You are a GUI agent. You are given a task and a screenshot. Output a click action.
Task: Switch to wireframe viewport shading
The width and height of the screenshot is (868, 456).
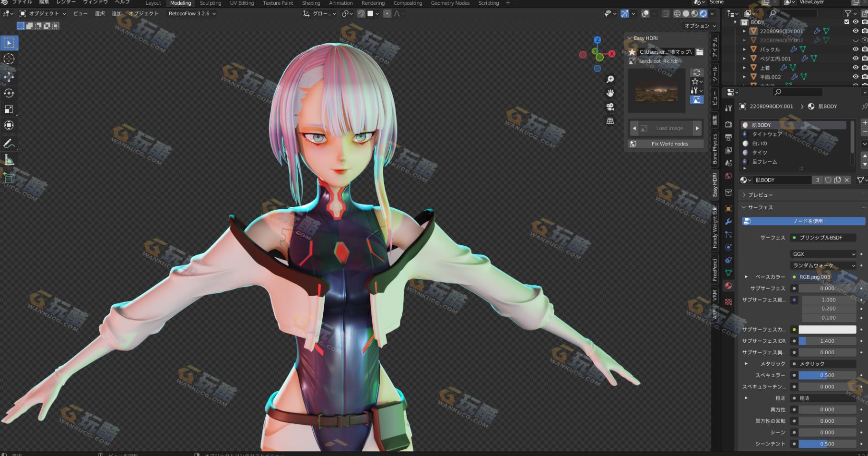[677, 13]
